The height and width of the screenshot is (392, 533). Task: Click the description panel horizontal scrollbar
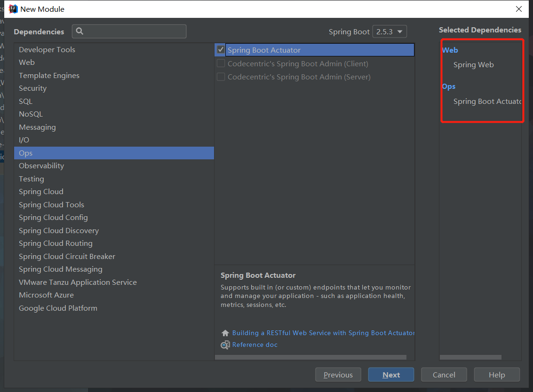[310, 357]
